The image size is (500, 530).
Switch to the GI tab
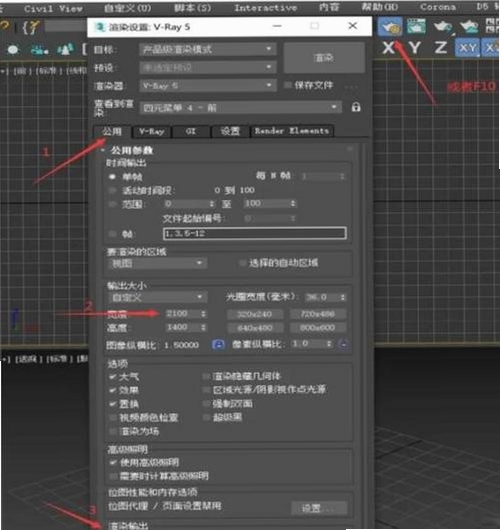click(191, 131)
